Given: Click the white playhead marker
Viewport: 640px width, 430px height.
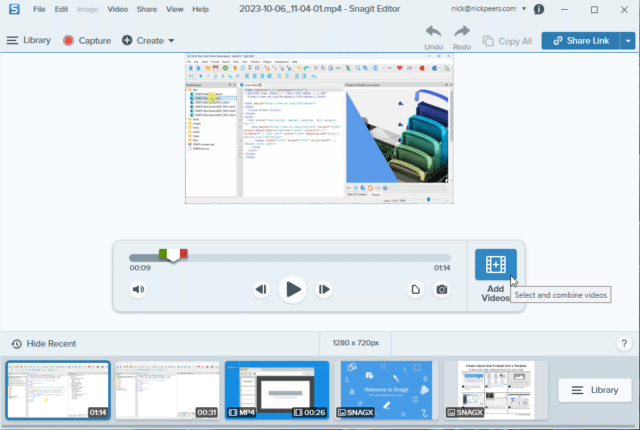Looking at the screenshot, I should pyautogui.click(x=173, y=255).
